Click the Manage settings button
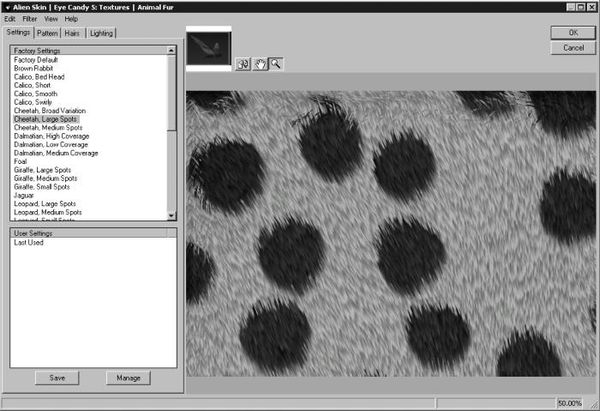 129,377
